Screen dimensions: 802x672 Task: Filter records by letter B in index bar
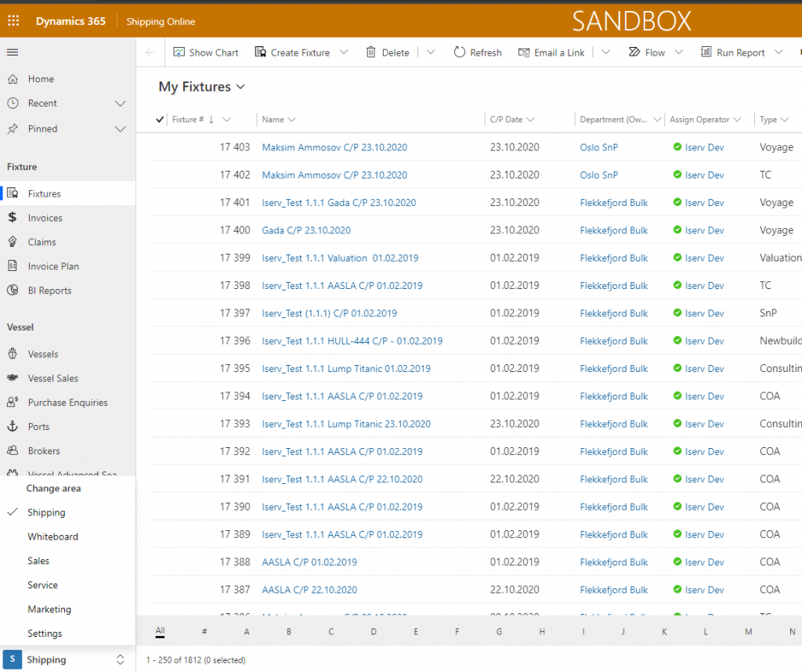tap(289, 631)
